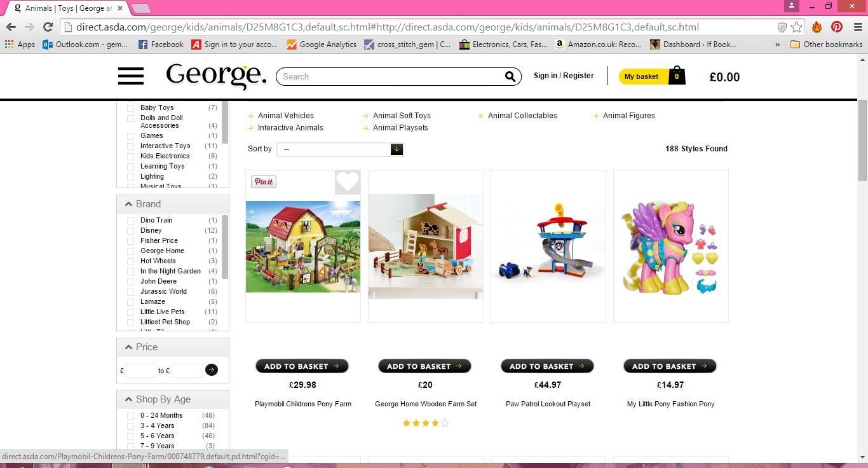This screenshot has height=468, width=868.
Task: Open the Apps bookmarks shortcut
Action: (20, 45)
